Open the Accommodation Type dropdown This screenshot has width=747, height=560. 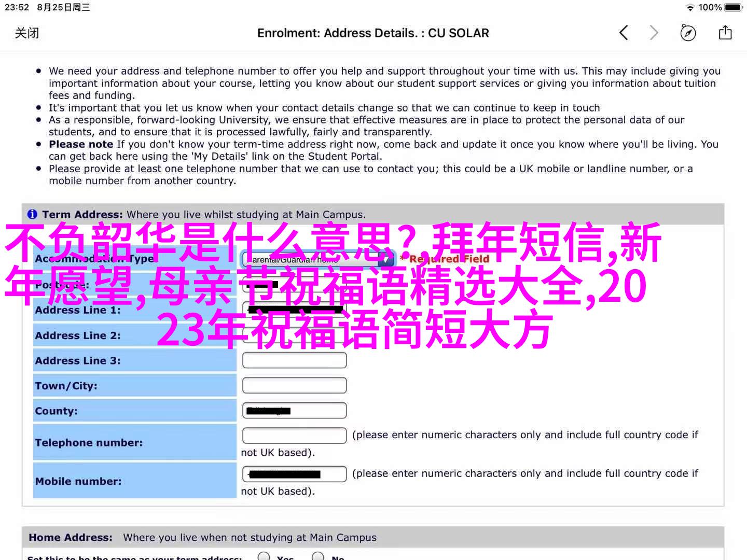[318, 259]
